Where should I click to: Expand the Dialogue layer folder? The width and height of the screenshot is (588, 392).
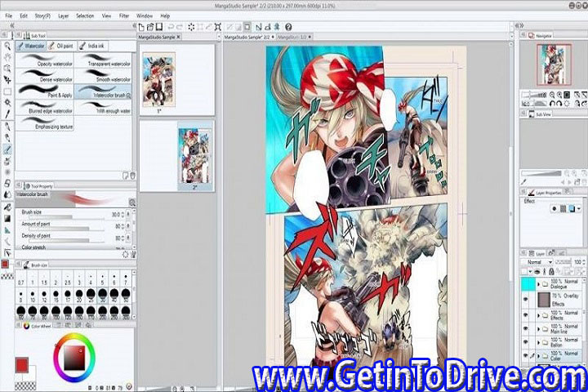539,284
